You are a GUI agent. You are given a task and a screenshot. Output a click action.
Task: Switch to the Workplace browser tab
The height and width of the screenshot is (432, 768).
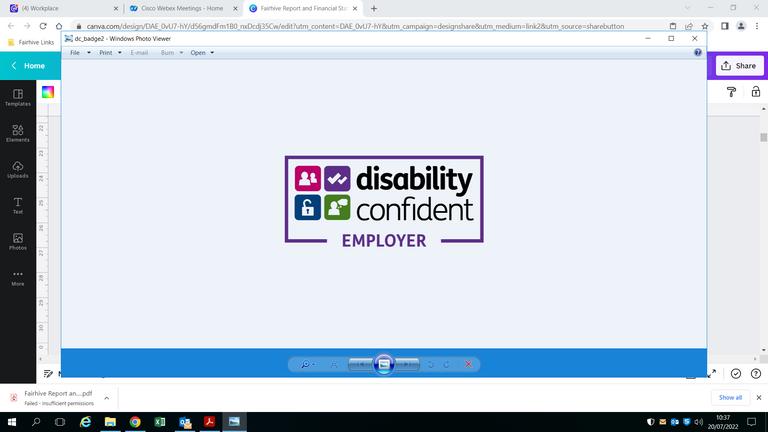[x=64, y=8]
